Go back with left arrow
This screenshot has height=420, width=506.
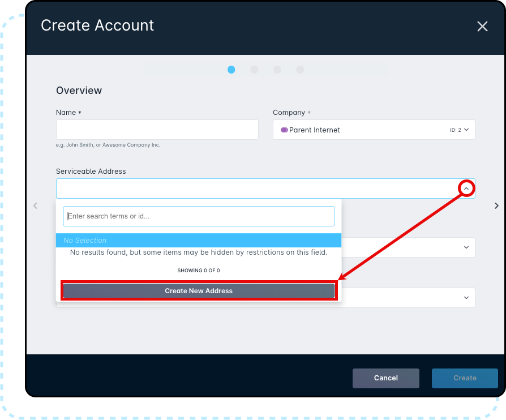click(x=35, y=205)
